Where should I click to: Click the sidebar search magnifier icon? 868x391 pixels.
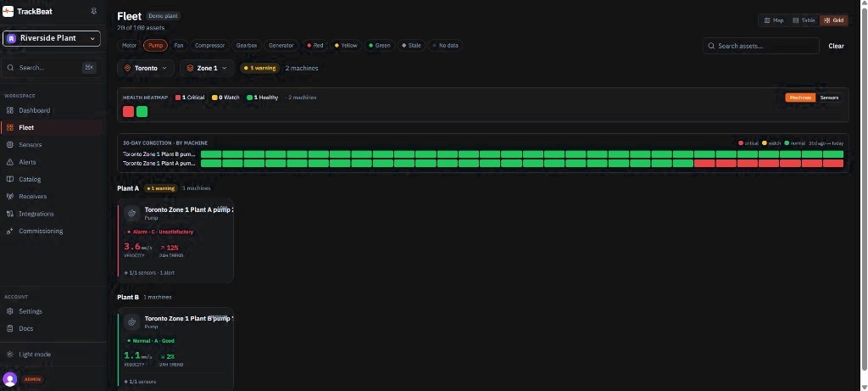(10, 68)
